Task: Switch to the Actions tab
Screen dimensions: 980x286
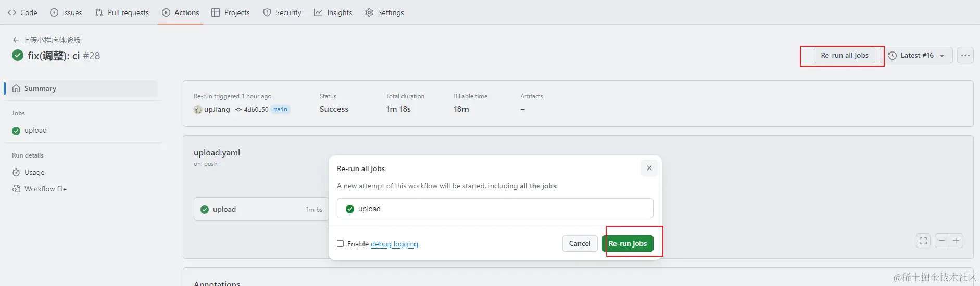Action: pyautogui.click(x=181, y=12)
